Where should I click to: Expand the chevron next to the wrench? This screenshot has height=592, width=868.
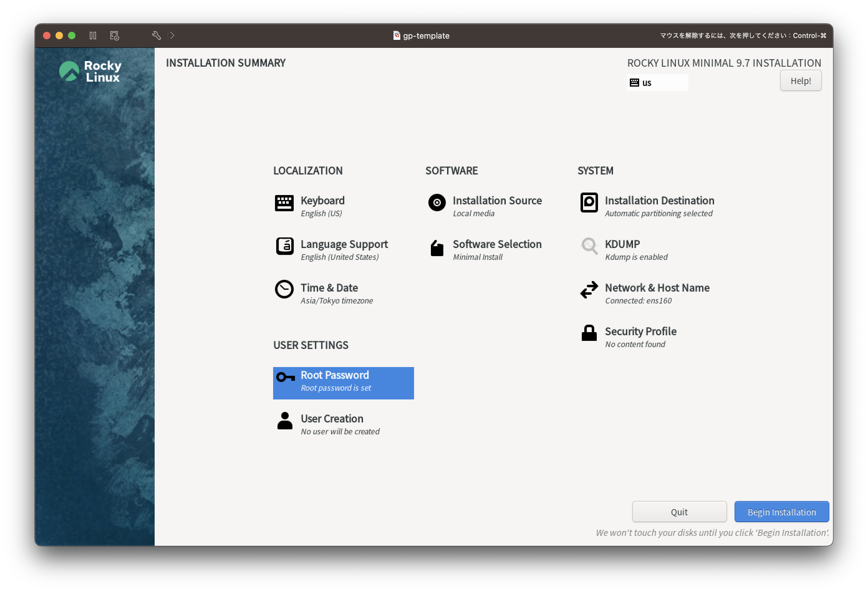coord(172,36)
